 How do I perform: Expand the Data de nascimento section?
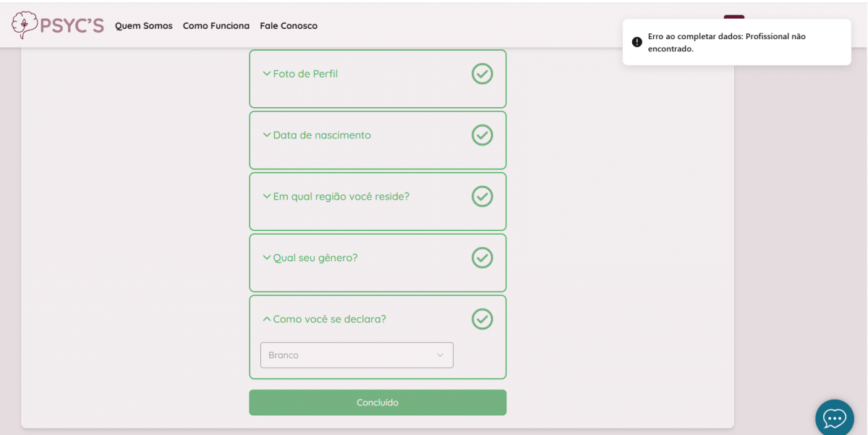(x=321, y=135)
